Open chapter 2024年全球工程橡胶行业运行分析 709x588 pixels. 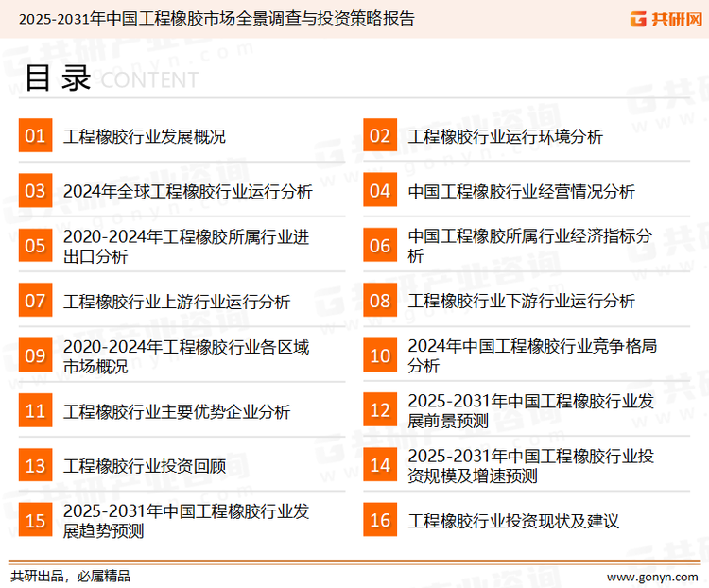click(x=188, y=191)
